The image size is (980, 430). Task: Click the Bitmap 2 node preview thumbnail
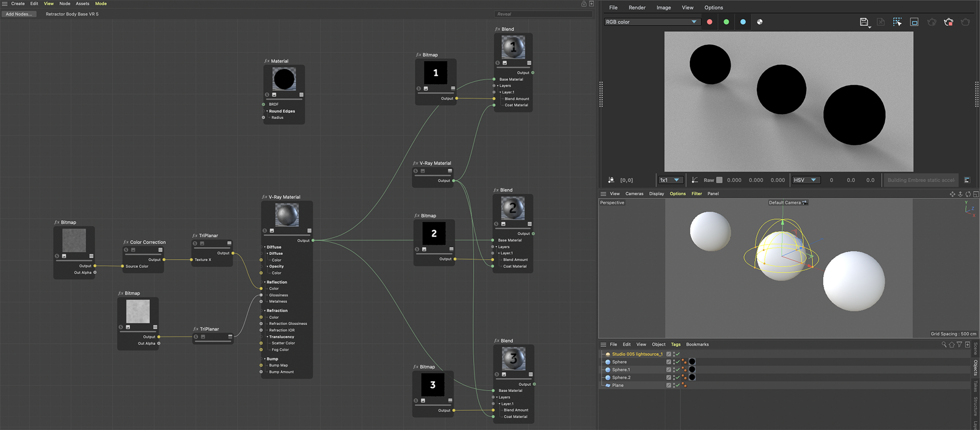point(434,233)
